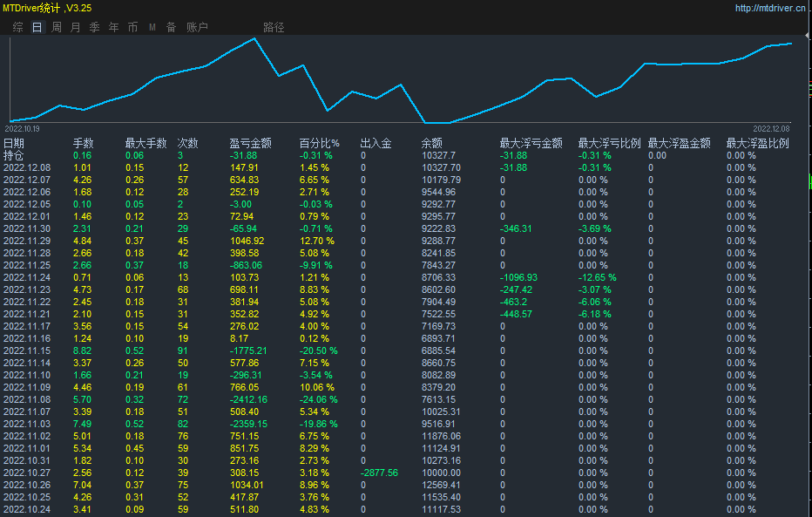Select the 2022.12.06 date row
812x517 pixels.
tap(27, 192)
